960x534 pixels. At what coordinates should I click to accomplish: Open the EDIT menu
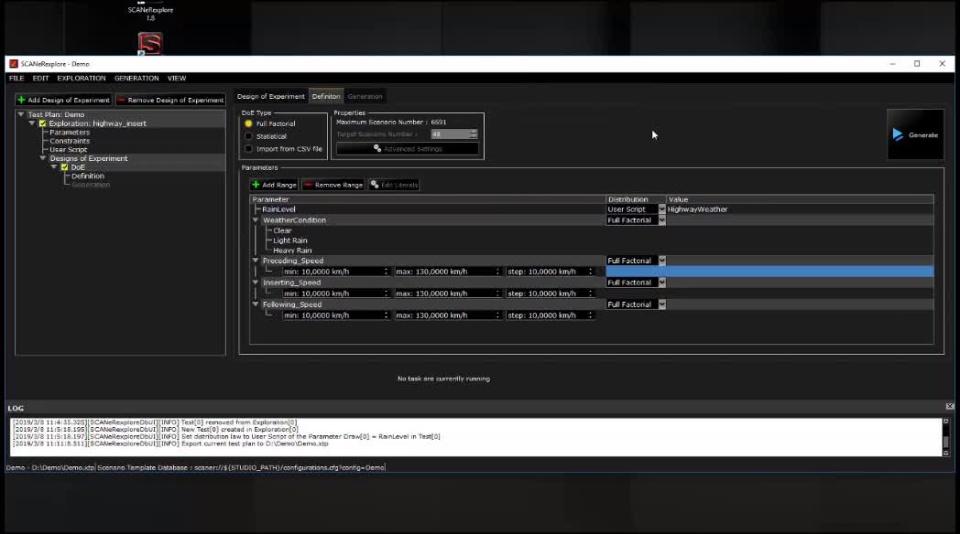tap(40, 78)
